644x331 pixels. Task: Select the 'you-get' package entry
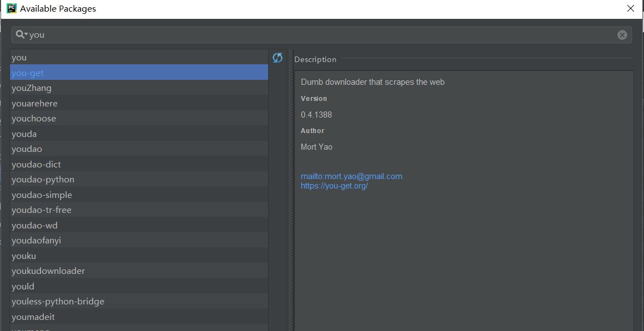coord(28,73)
